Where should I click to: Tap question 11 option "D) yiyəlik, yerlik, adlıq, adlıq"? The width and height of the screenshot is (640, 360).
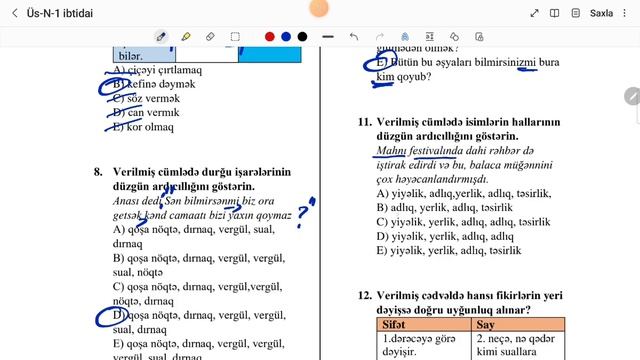coord(445,236)
